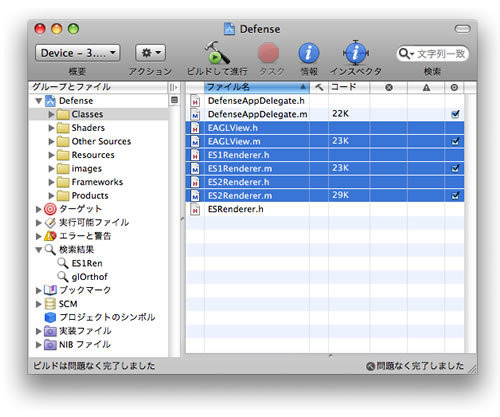Select ESRenderer.h file row
The image size is (500, 417).
pos(325,209)
